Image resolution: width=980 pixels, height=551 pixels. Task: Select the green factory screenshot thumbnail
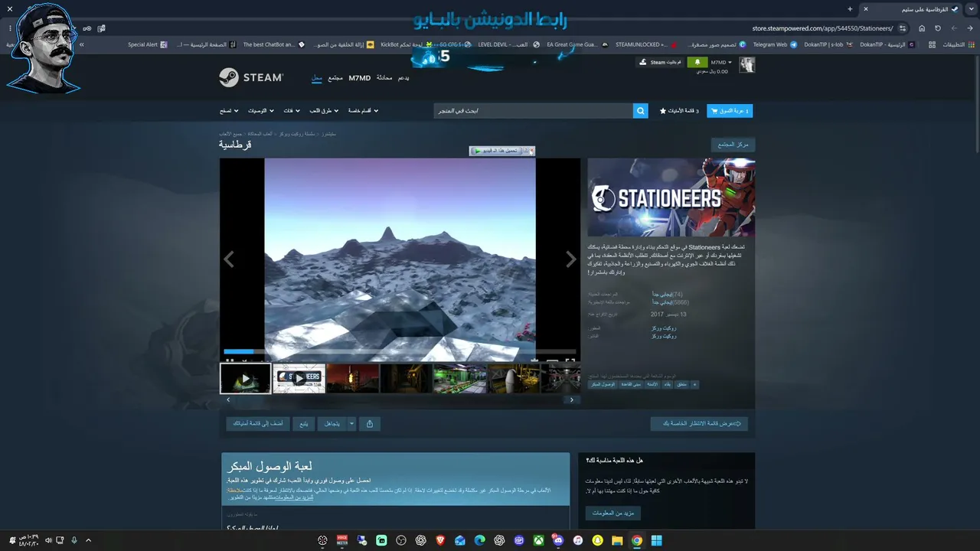pyautogui.click(x=460, y=379)
